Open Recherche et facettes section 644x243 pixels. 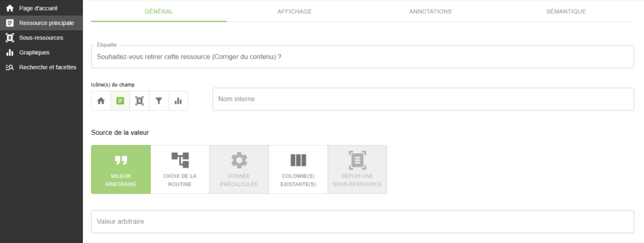(x=41, y=67)
